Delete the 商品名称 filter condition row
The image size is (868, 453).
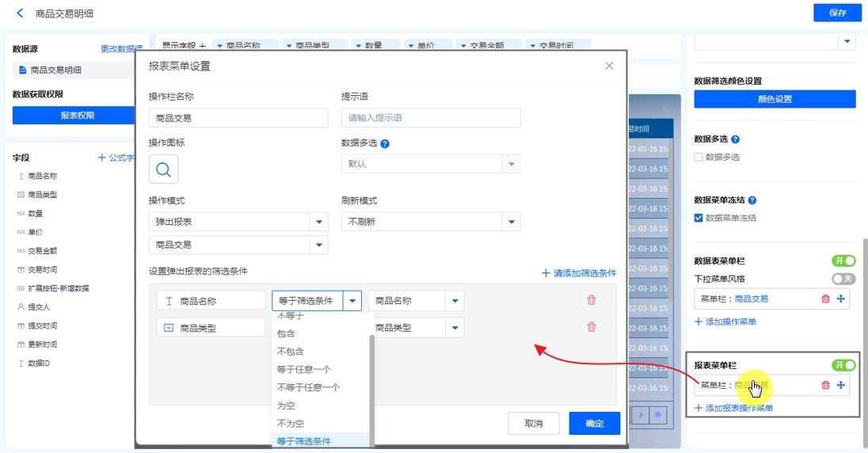[591, 300]
